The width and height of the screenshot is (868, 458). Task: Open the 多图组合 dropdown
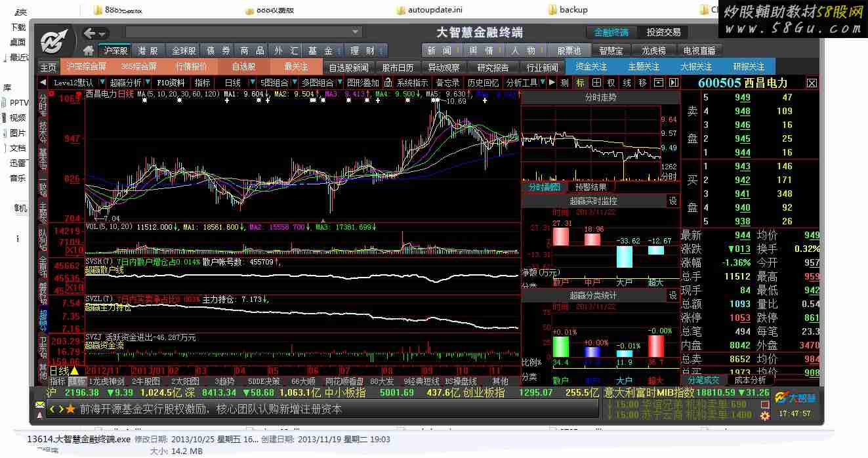[x=339, y=83]
